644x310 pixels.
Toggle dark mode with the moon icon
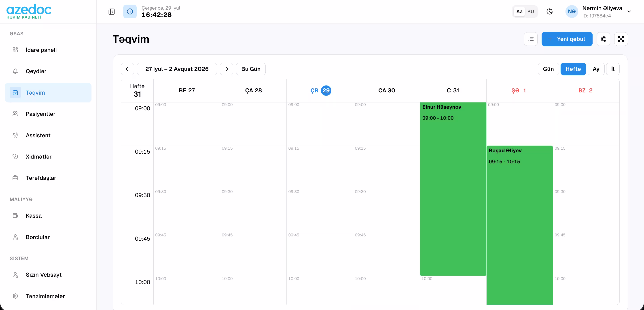click(x=549, y=11)
